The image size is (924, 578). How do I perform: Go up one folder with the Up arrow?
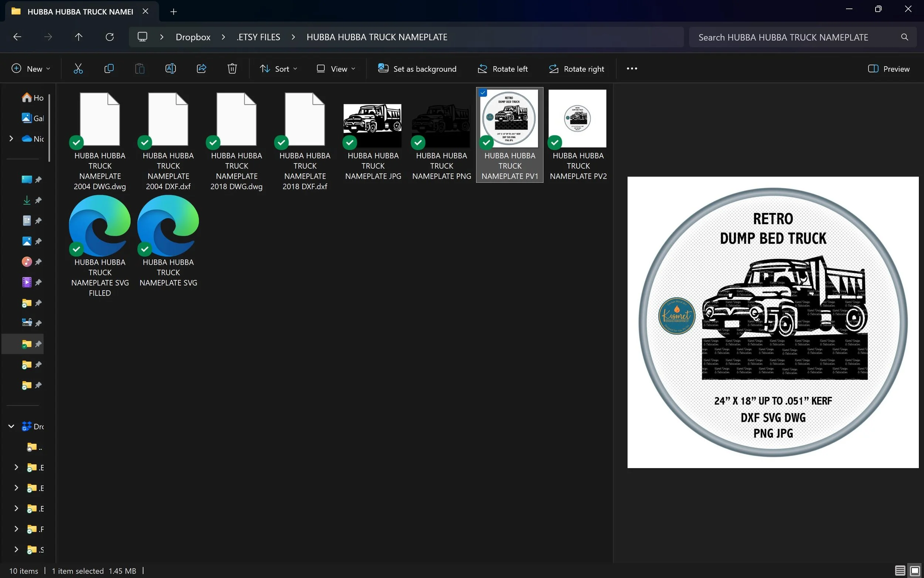[78, 37]
